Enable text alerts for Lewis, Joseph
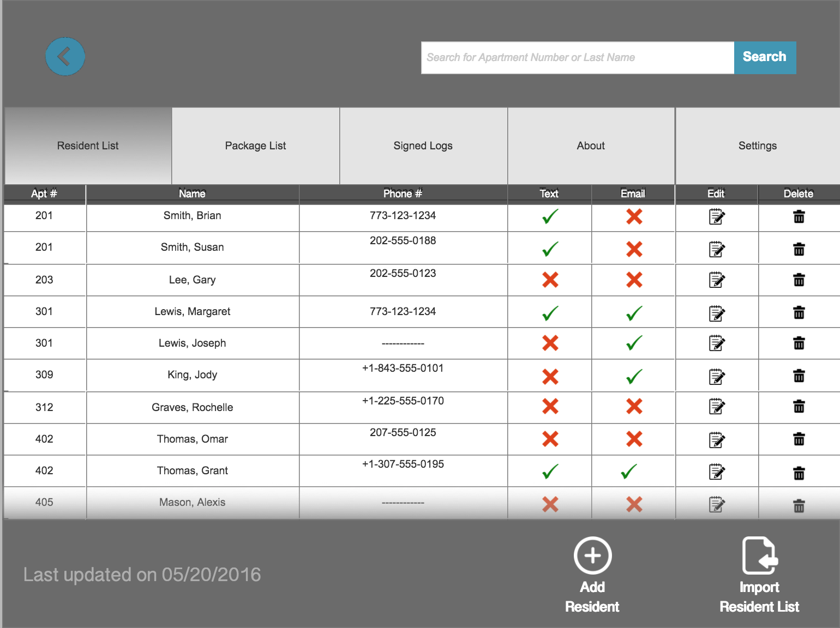The height and width of the screenshot is (628, 840). tap(550, 343)
